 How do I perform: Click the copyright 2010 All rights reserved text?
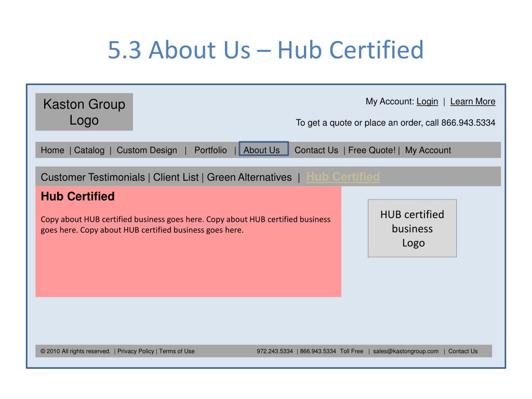75,351
